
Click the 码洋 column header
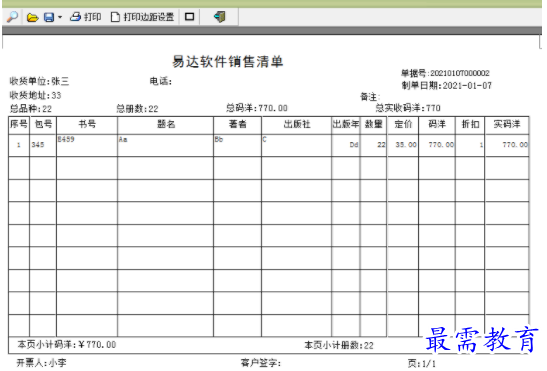click(x=437, y=124)
